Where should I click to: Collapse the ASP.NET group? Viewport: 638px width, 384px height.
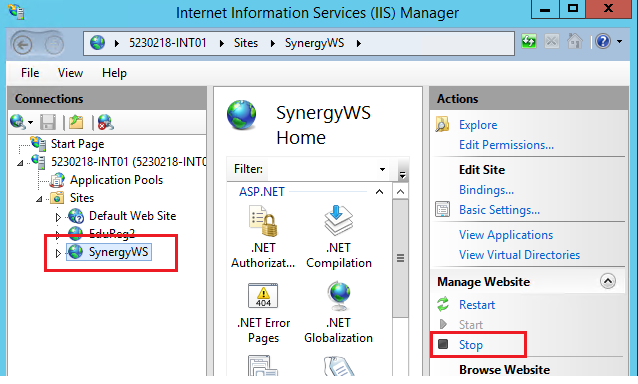point(379,192)
